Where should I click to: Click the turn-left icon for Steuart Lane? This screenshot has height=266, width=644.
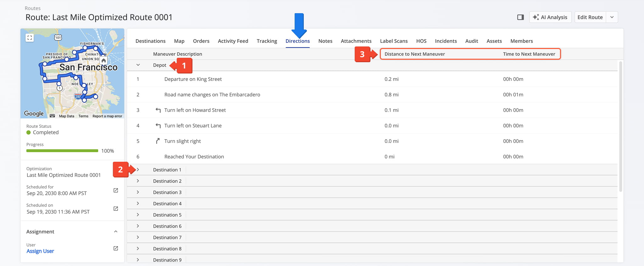pyautogui.click(x=158, y=126)
